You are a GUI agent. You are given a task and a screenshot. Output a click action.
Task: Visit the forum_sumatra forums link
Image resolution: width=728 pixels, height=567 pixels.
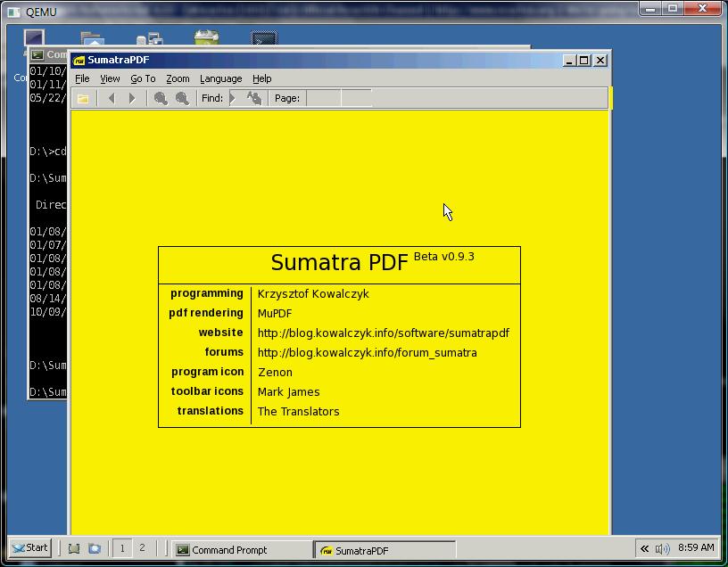click(367, 352)
